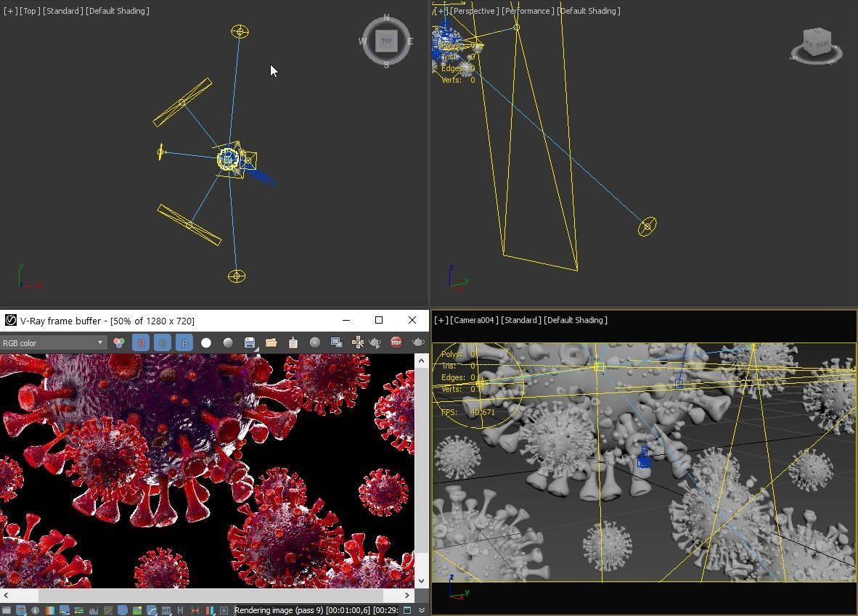Image resolution: width=858 pixels, height=616 pixels.
Task: Toggle the red channel R button
Action: (141, 343)
